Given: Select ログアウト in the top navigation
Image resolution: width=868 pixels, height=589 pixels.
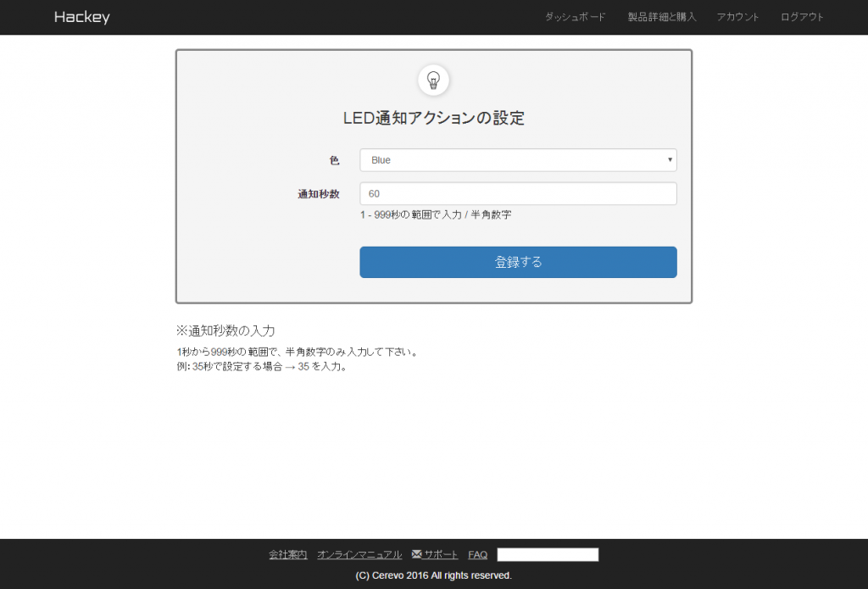Looking at the screenshot, I should (x=802, y=17).
